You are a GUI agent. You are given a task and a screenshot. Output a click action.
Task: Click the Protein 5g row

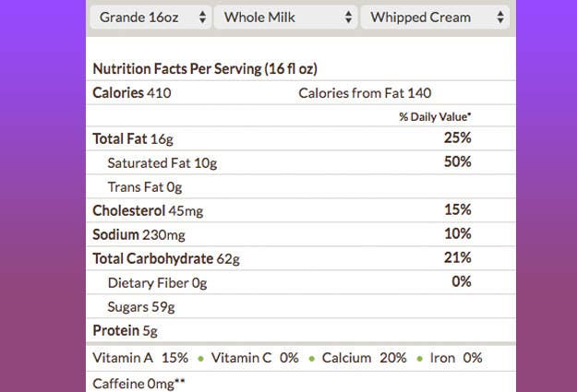tap(301, 330)
